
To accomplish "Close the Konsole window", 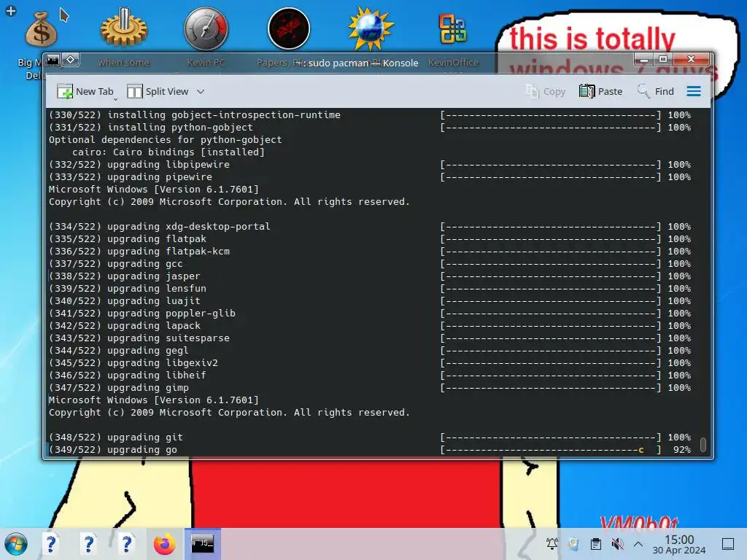I will click(692, 60).
